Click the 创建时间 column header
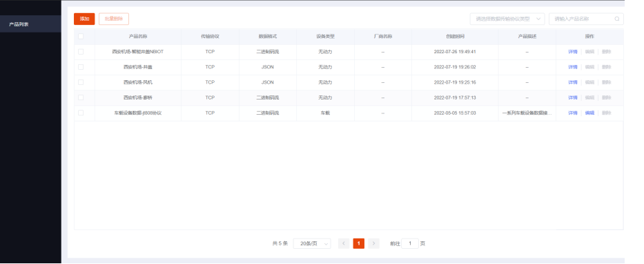 tap(455, 37)
